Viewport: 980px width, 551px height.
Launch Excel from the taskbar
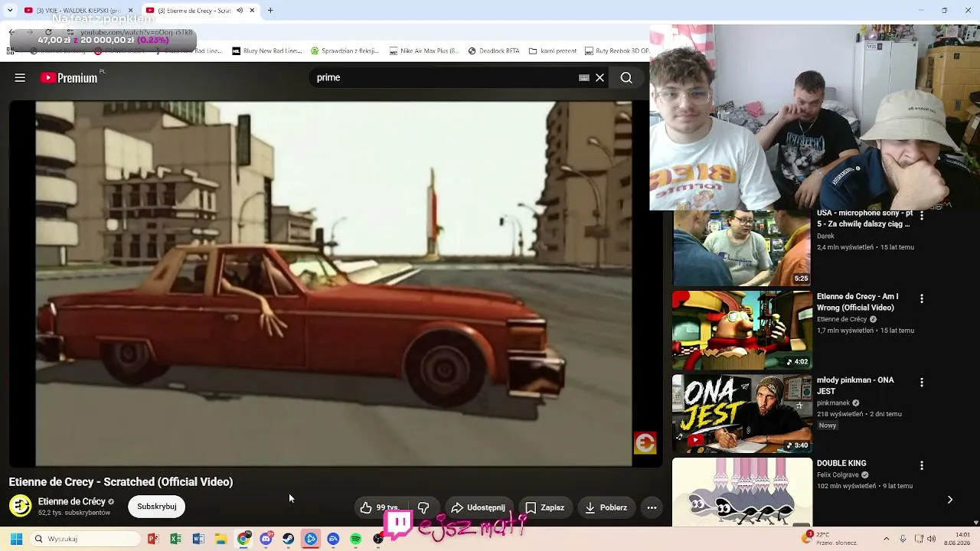click(x=175, y=539)
